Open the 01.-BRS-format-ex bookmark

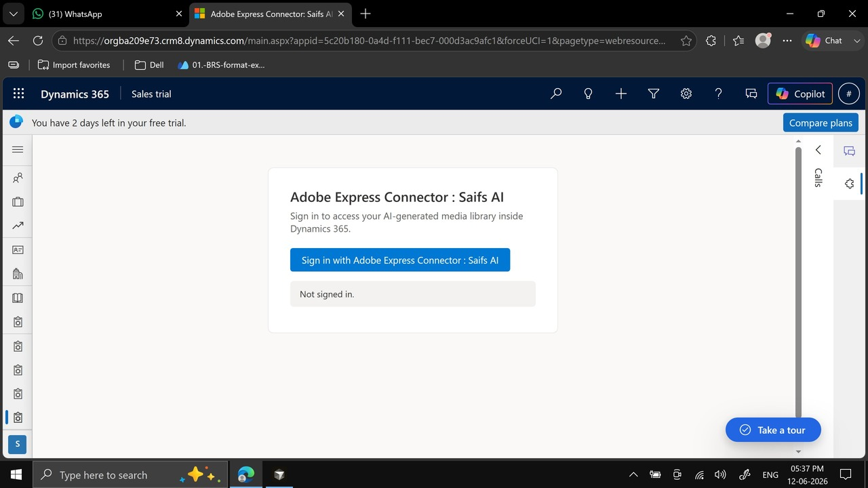click(x=221, y=65)
